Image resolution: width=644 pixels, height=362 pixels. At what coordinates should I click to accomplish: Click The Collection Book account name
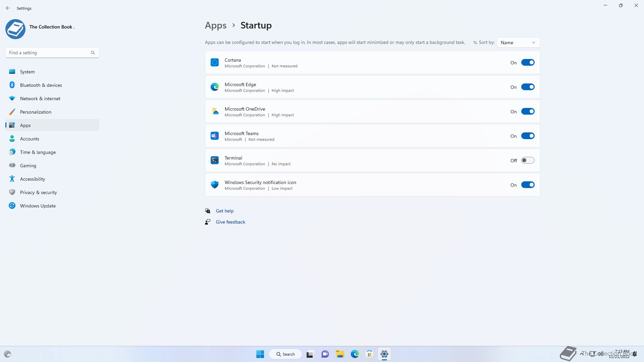coord(52,27)
